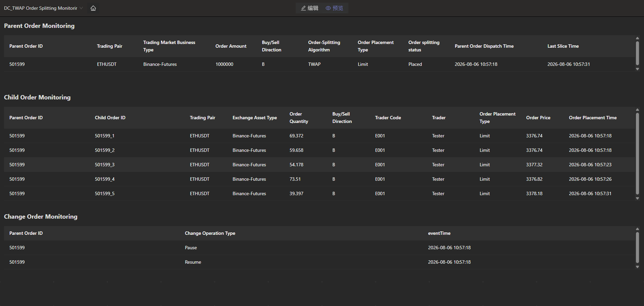
Task: Open the DC_TWAP dashboard name dropdown
Action: (x=43, y=8)
